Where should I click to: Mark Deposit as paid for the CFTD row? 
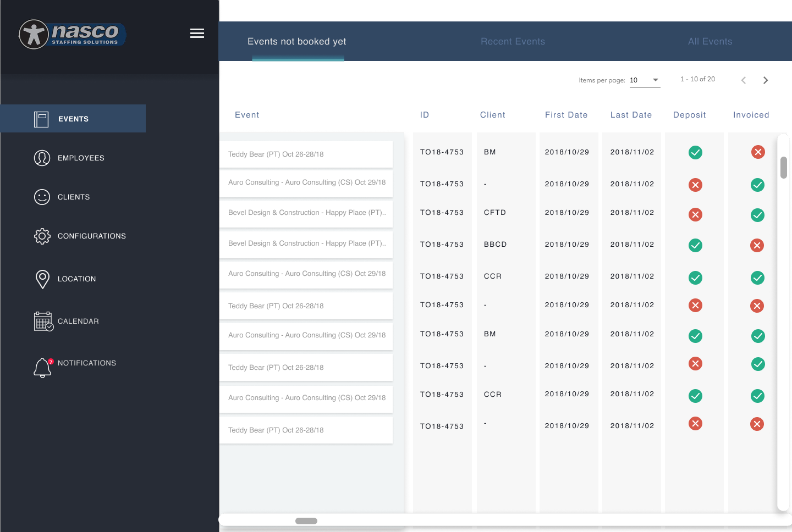pyautogui.click(x=695, y=215)
